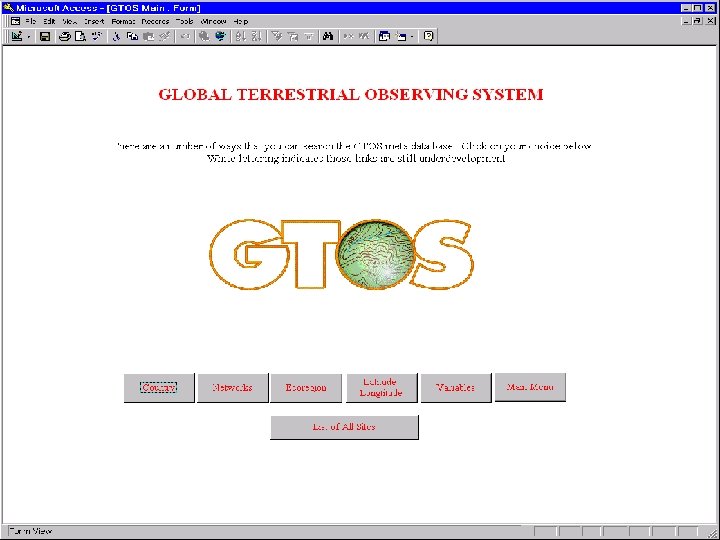The height and width of the screenshot is (540, 720).
Task: Open Find with the binoculars icon
Action: tap(328, 36)
